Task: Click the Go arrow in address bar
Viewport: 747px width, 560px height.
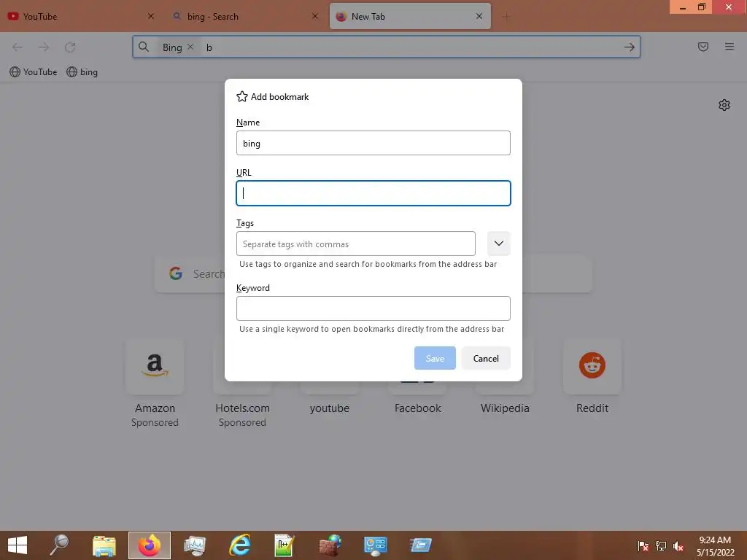Action: pos(629,47)
